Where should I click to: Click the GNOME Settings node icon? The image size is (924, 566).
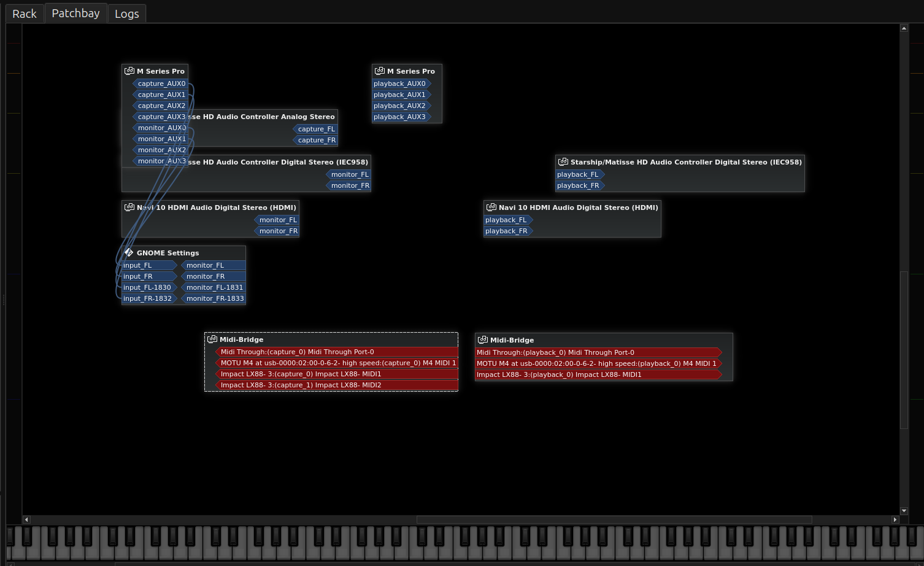pos(129,252)
